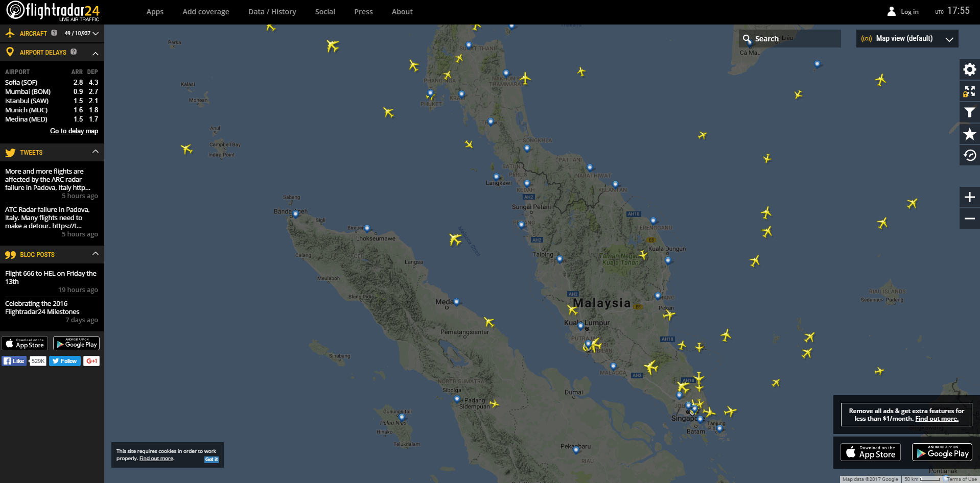Open cookie notice Find out more link
This screenshot has width=980, height=483.
point(156,458)
